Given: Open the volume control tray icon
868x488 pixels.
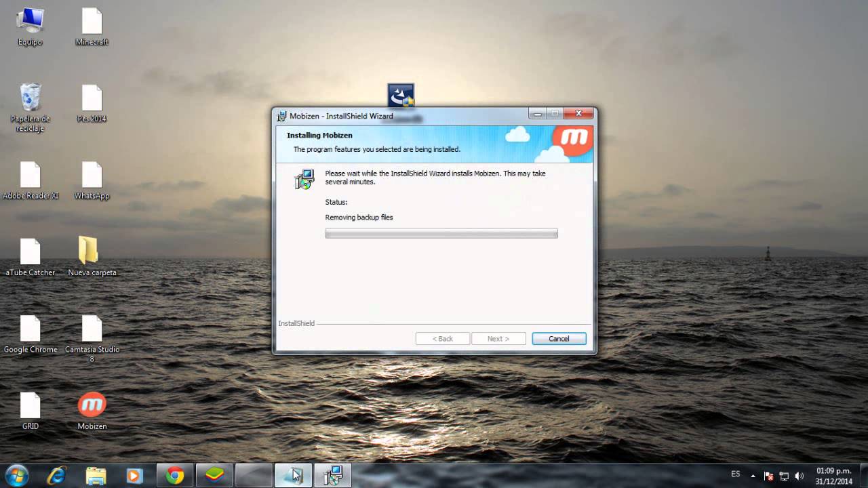Looking at the screenshot, I should coord(799,476).
